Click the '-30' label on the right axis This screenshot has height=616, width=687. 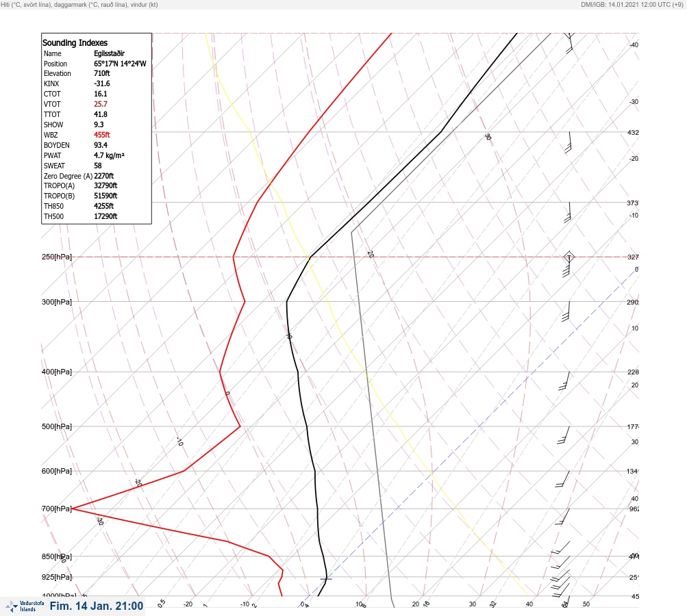pos(634,101)
